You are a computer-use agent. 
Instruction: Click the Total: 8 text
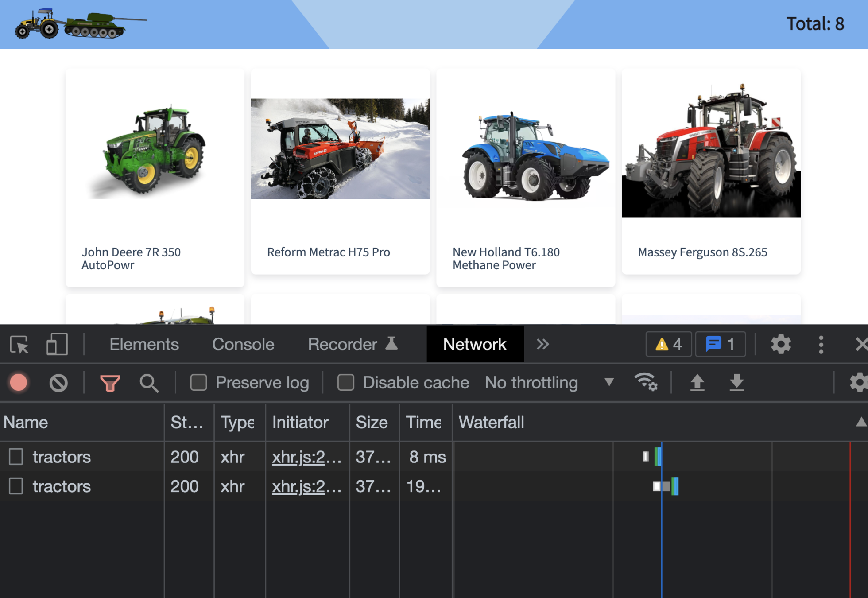click(x=815, y=23)
